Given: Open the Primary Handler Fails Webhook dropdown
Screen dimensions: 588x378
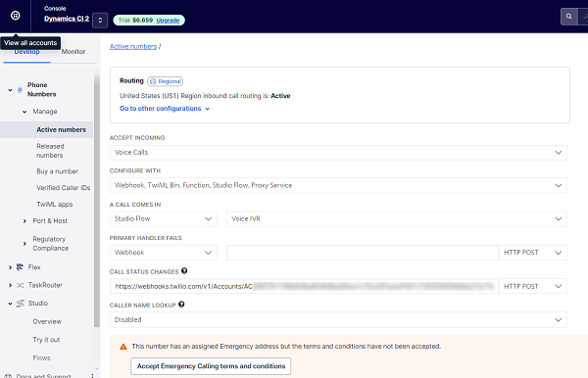Looking at the screenshot, I should click(x=164, y=253).
